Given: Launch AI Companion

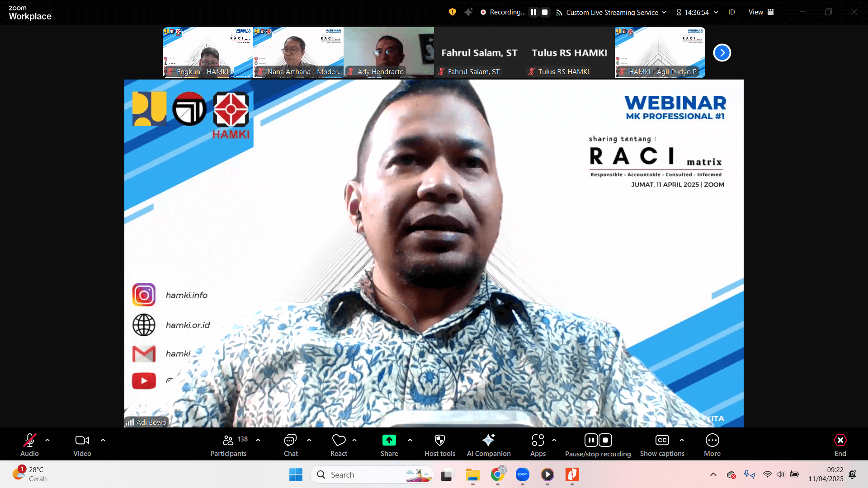Looking at the screenshot, I should [488, 441].
